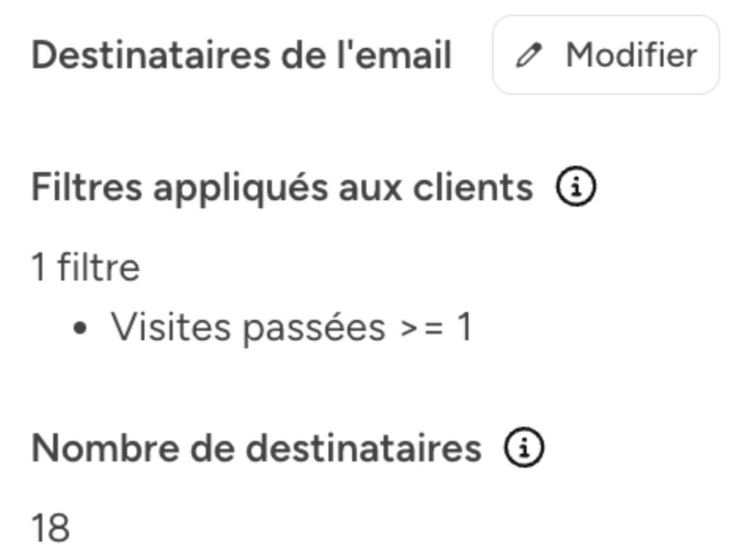
Task: Click the pencil icon on the Modifier button
Action: pyautogui.click(x=529, y=55)
